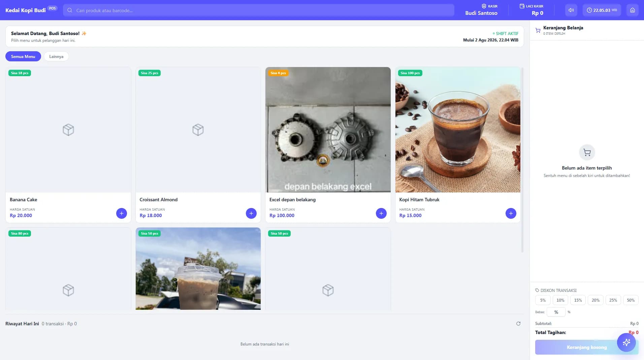644x360 pixels.
Task: Click the Kedai Kopi Budi logo text
Action: (26, 10)
